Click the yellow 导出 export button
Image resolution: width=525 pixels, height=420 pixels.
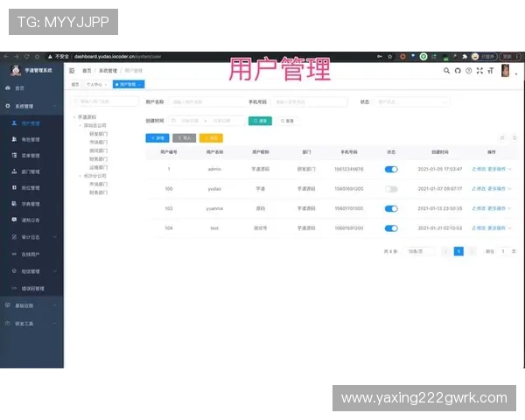[211, 138]
